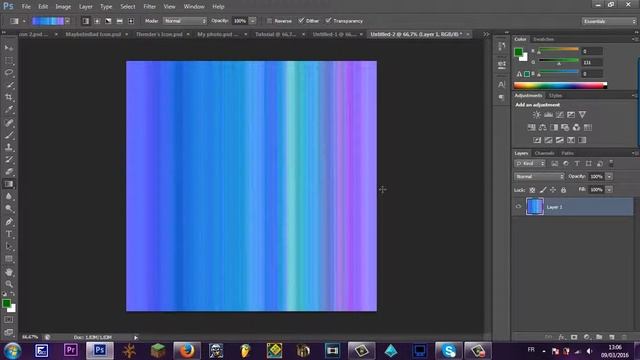
Task: Select the Crop tool
Action: (x=9, y=97)
